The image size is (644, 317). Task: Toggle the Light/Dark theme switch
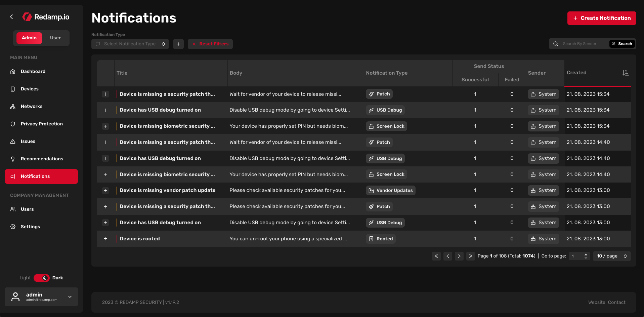tap(42, 278)
